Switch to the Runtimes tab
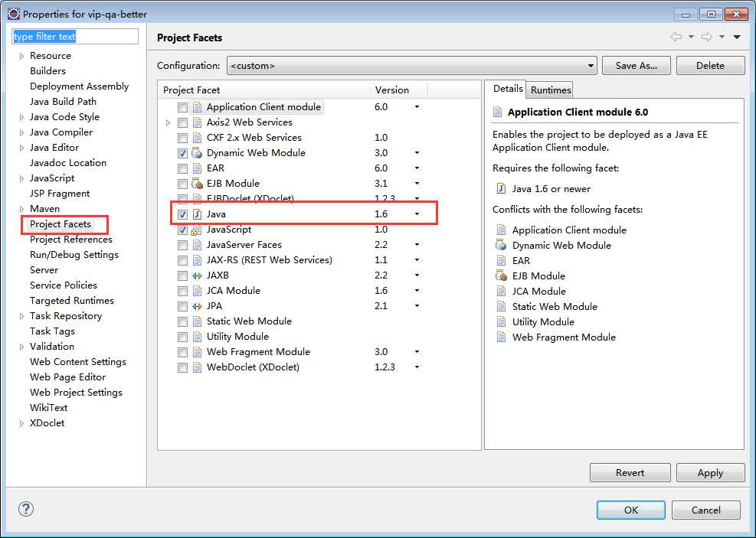The image size is (756, 538). click(x=550, y=90)
